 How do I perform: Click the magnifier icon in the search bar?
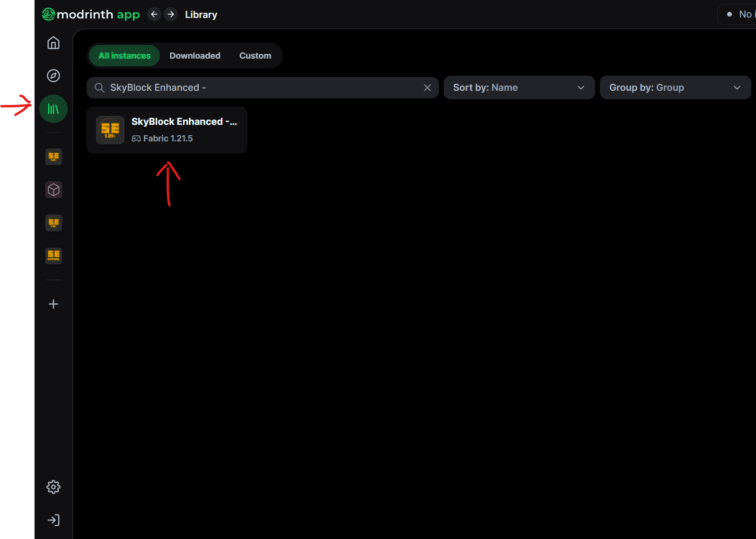(99, 87)
